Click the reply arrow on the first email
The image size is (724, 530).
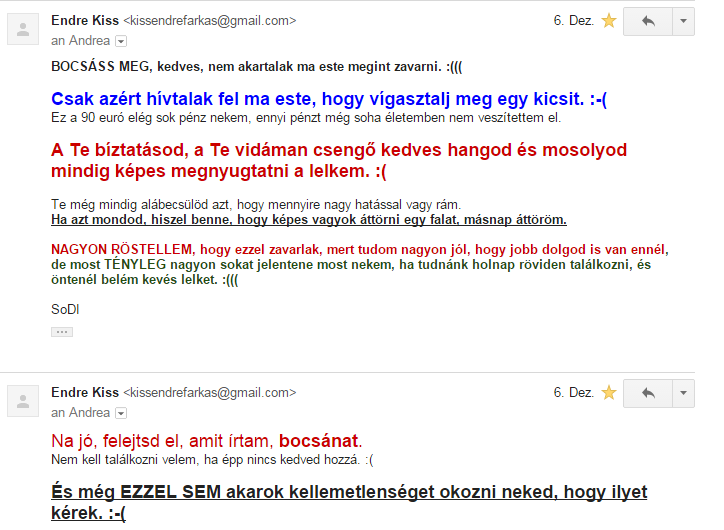coord(648,21)
